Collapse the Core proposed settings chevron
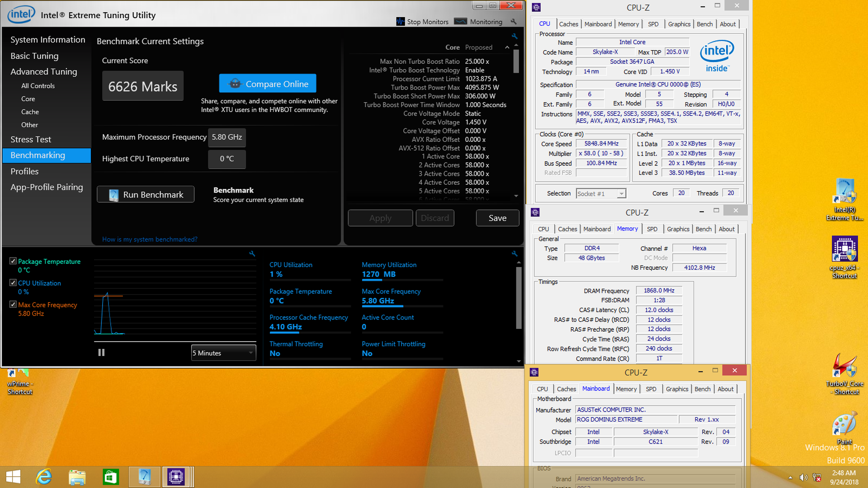The image size is (868, 488). [507, 47]
